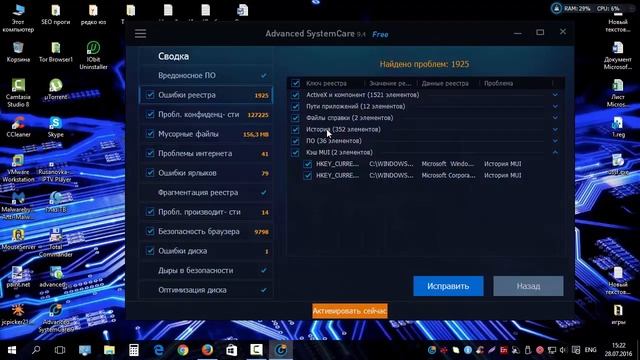Uncheck ActiveX и компонент group checkbox
The image size is (640, 360).
pyautogui.click(x=295, y=95)
